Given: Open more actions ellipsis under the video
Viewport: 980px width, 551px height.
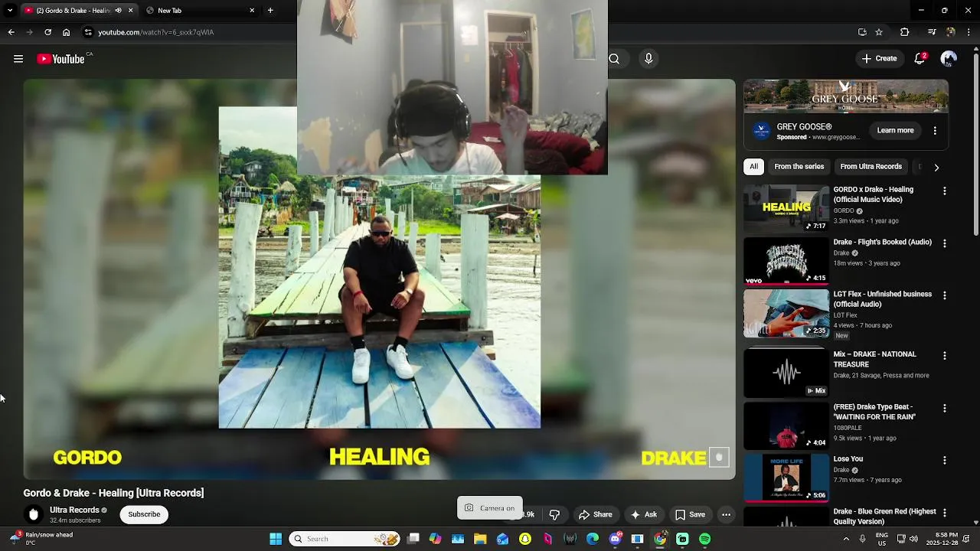Looking at the screenshot, I should pos(726,514).
